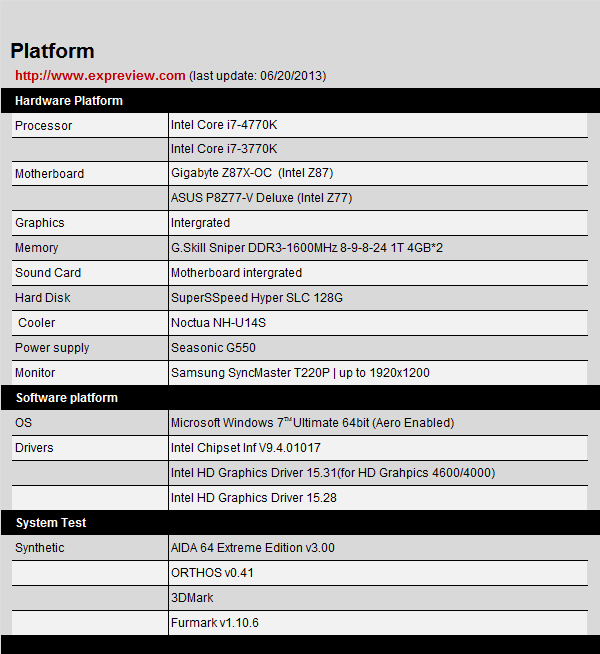Click the System Test section header
This screenshot has width=600, height=654.
pos(300,523)
